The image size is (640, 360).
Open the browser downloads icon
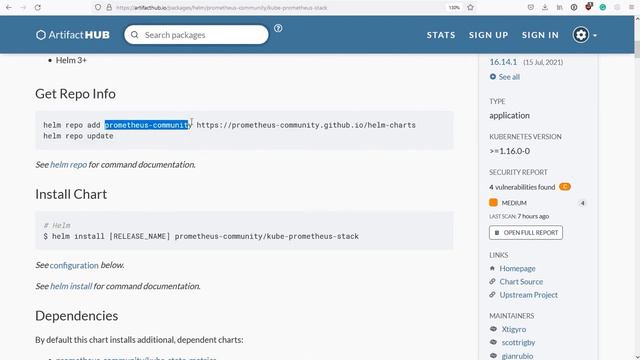[545, 7]
